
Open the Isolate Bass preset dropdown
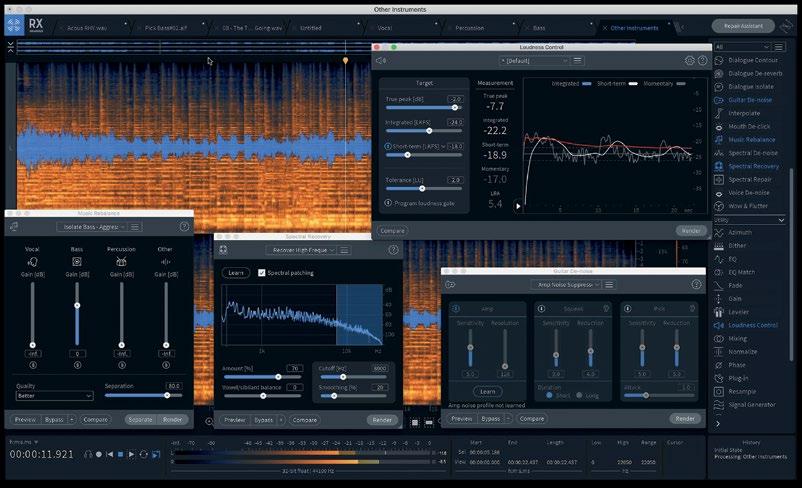click(92, 227)
